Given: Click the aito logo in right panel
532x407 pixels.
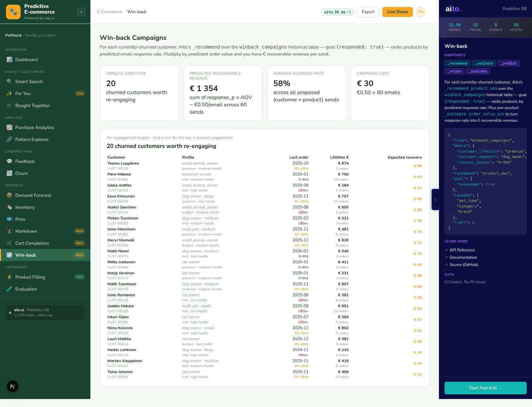Looking at the screenshot, I should (x=454, y=9).
